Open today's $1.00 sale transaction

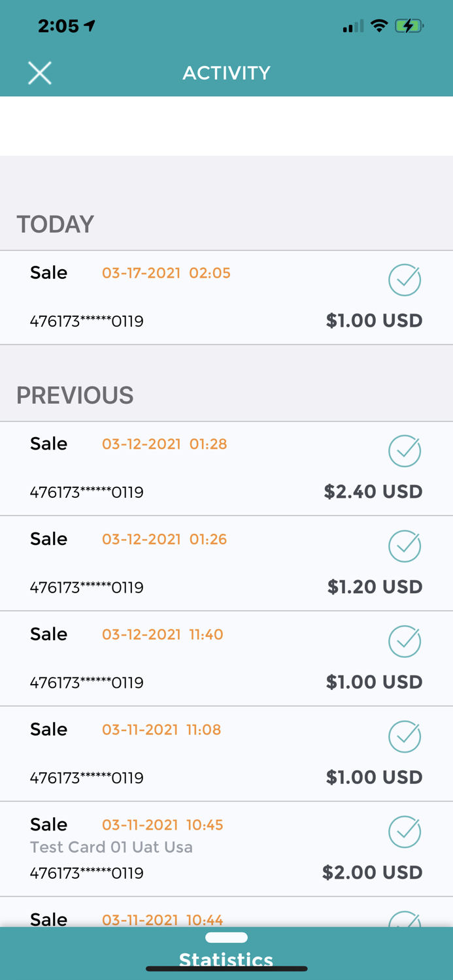pos(226,297)
